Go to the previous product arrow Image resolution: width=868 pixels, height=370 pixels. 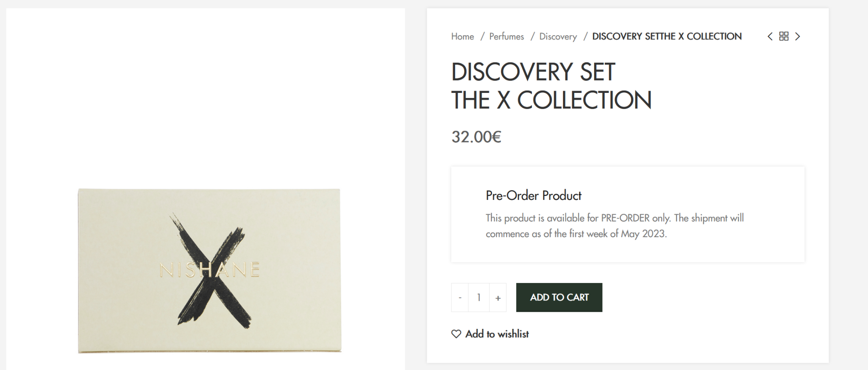(770, 36)
